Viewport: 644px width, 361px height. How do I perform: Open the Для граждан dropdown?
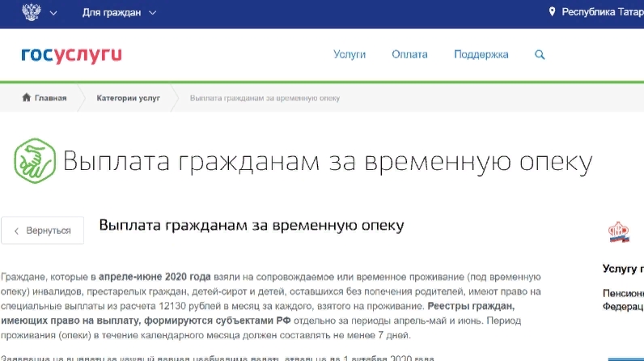(119, 13)
